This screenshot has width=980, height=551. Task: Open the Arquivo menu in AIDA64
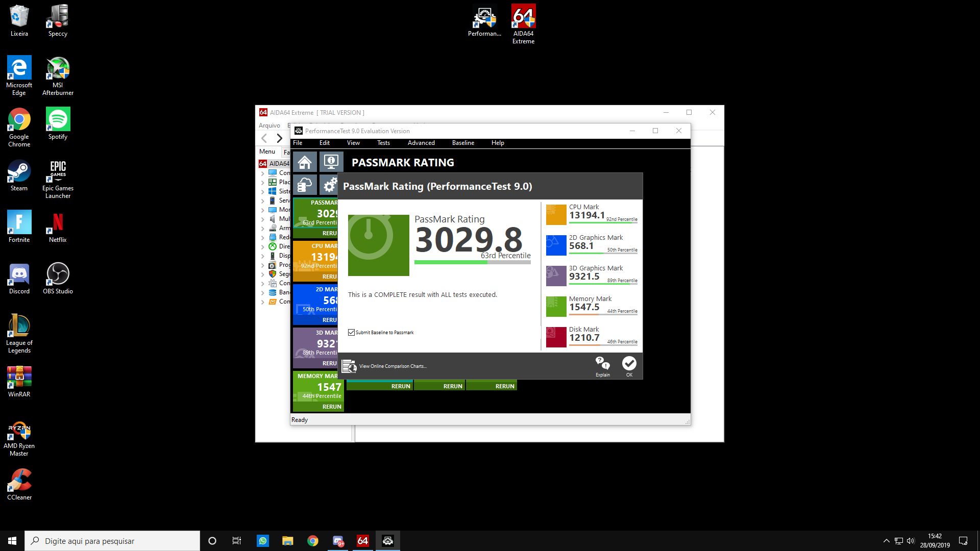pos(269,126)
